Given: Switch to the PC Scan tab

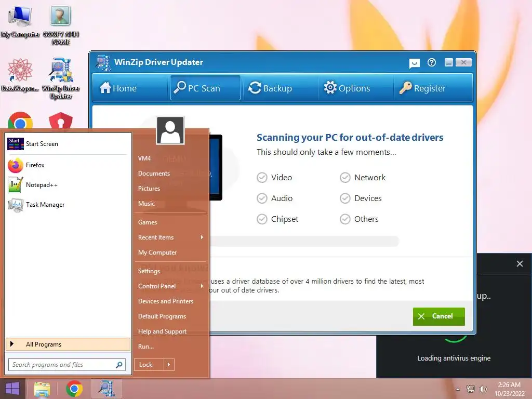Looking at the screenshot, I should 205,88.
